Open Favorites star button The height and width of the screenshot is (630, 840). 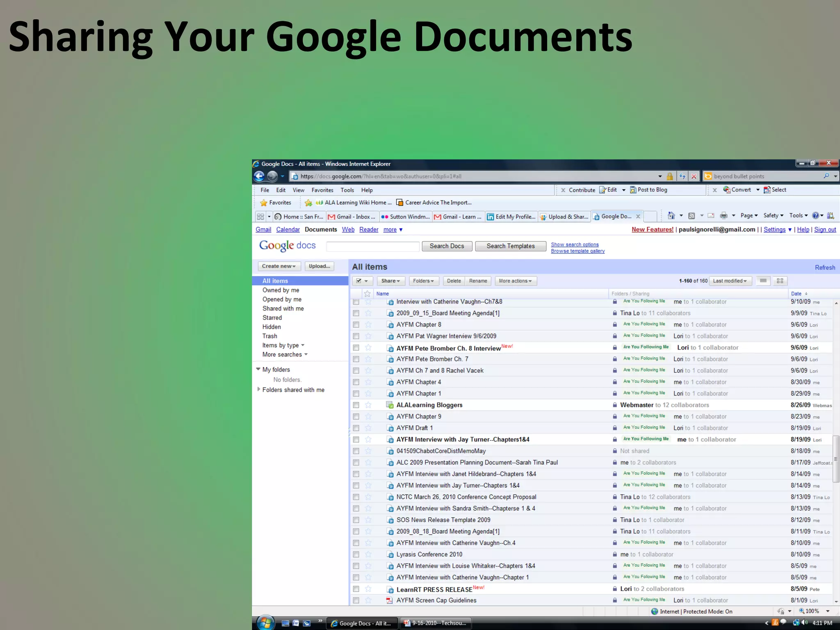[276, 203]
